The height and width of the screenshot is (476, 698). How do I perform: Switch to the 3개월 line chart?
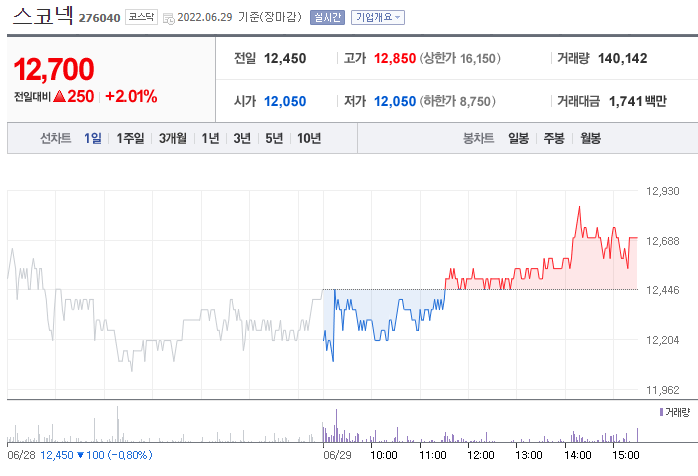click(x=173, y=138)
